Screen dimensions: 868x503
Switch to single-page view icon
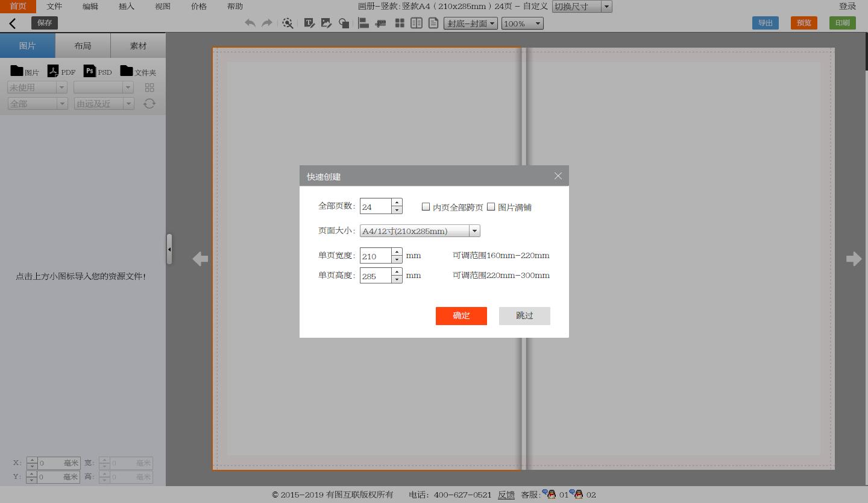433,23
